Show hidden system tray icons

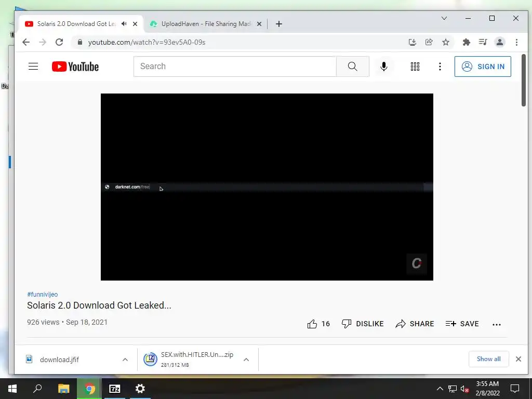tap(440, 389)
